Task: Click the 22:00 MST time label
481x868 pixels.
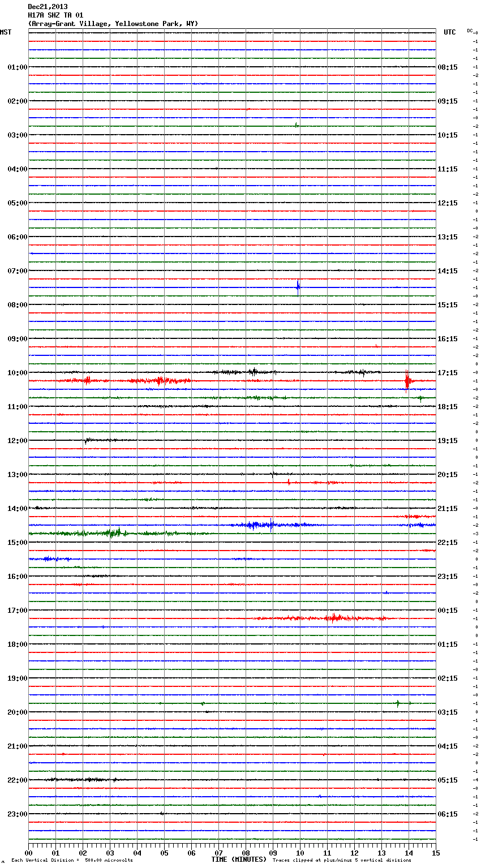Action: pos(18,780)
